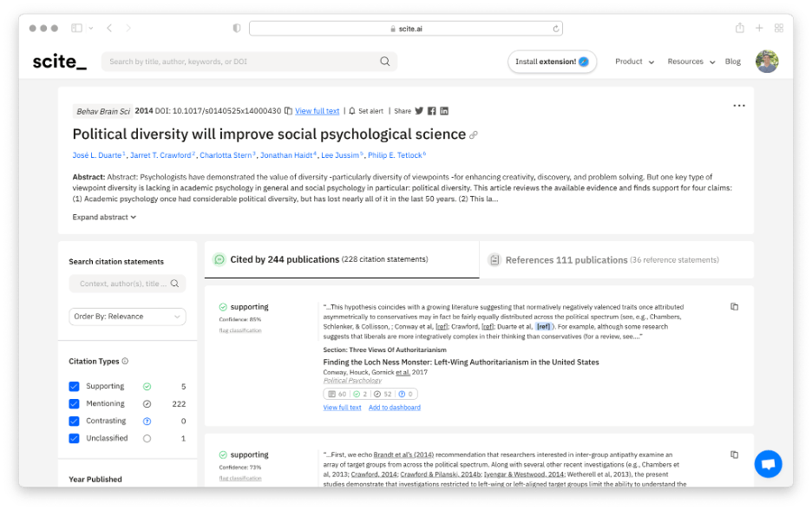Expand the Product menu

[634, 62]
